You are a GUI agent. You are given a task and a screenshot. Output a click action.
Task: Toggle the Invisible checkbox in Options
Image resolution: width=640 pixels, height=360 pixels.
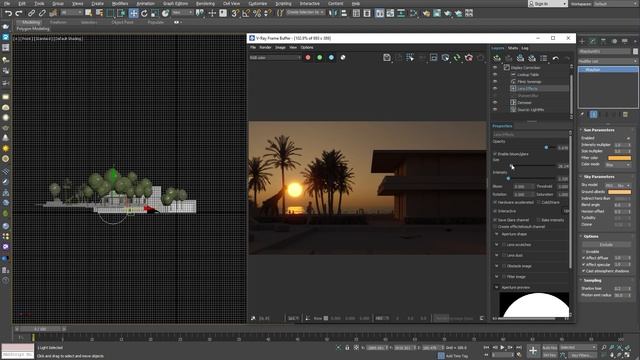(584, 251)
